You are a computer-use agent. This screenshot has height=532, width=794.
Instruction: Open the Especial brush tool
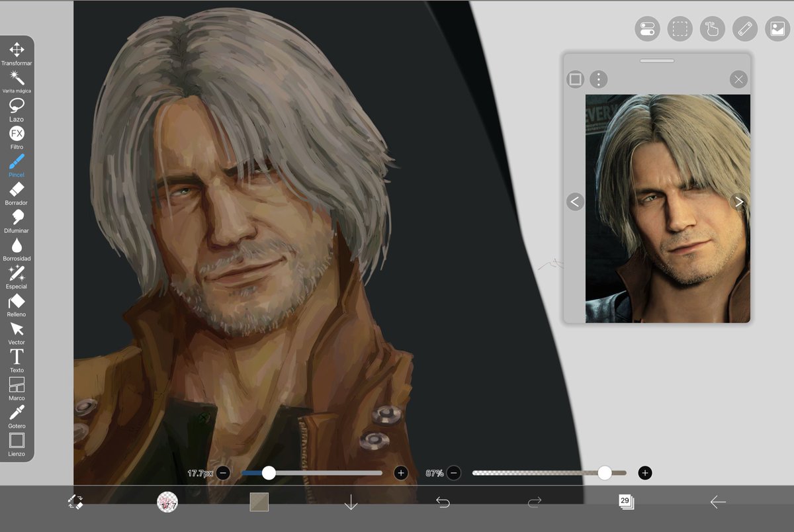(17, 277)
